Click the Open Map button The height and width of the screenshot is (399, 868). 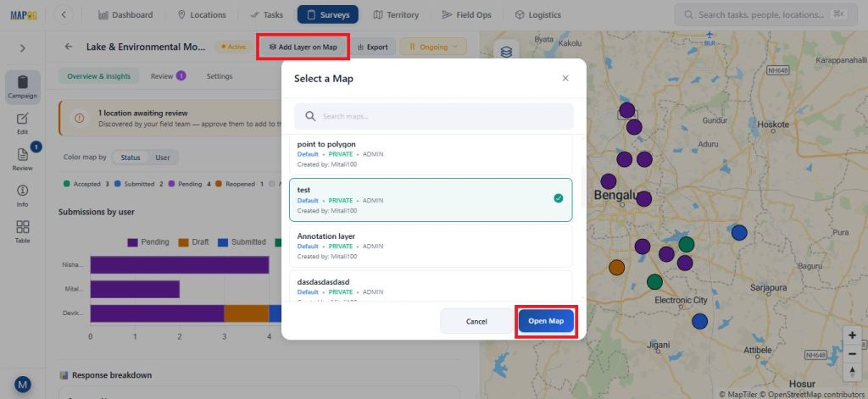(x=546, y=322)
